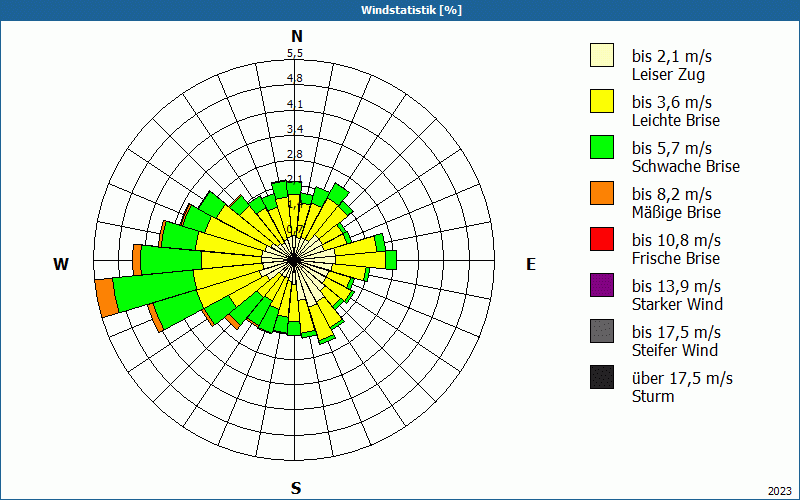800x500 pixels.
Task: Click the 5,5 axis scale label
Action: [x=295, y=53]
